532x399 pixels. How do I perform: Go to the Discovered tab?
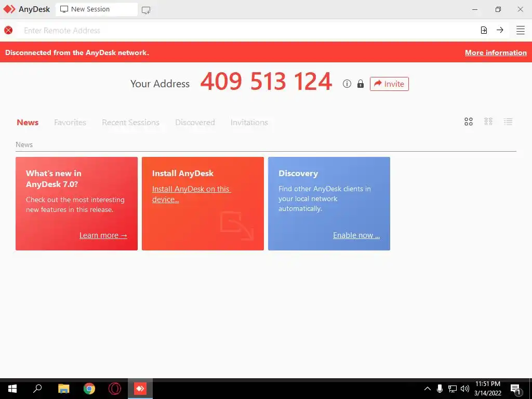point(195,122)
